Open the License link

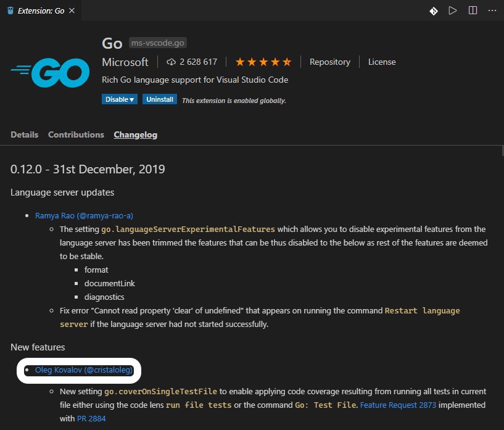coord(382,62)
